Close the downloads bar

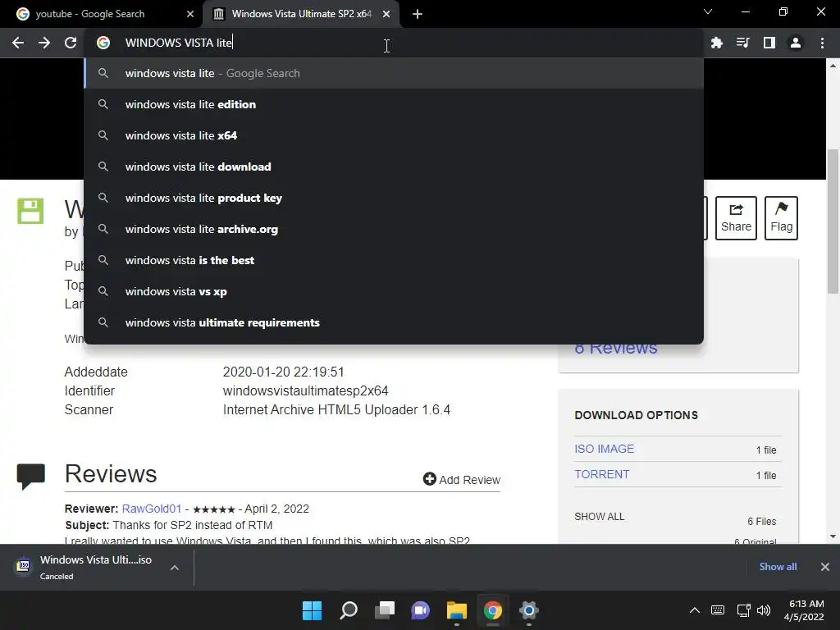824,567
